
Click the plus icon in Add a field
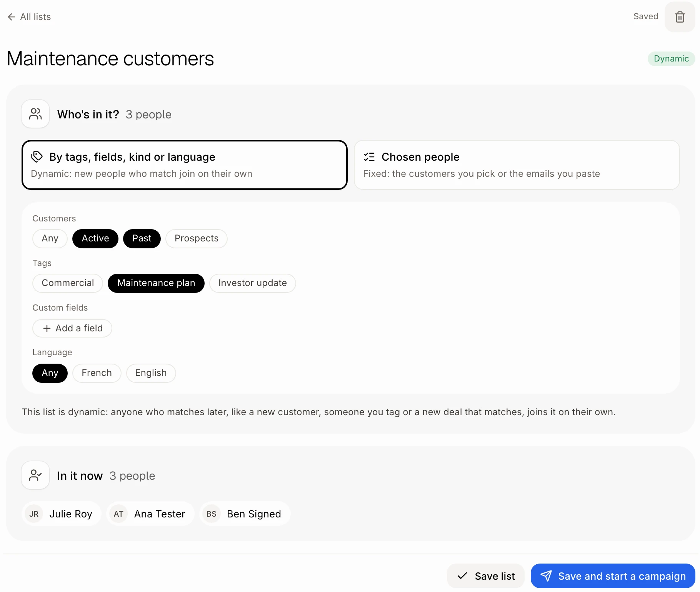pyautogui.click(x=47, y=328)
